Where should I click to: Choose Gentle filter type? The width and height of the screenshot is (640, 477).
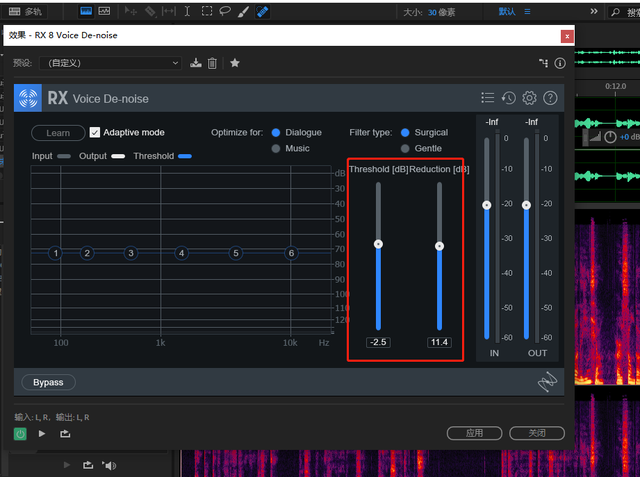pyautogui.click(x=405, y=148)
